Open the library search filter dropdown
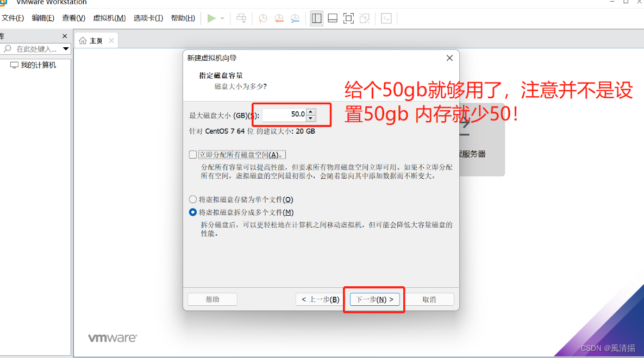 [66, 49]
